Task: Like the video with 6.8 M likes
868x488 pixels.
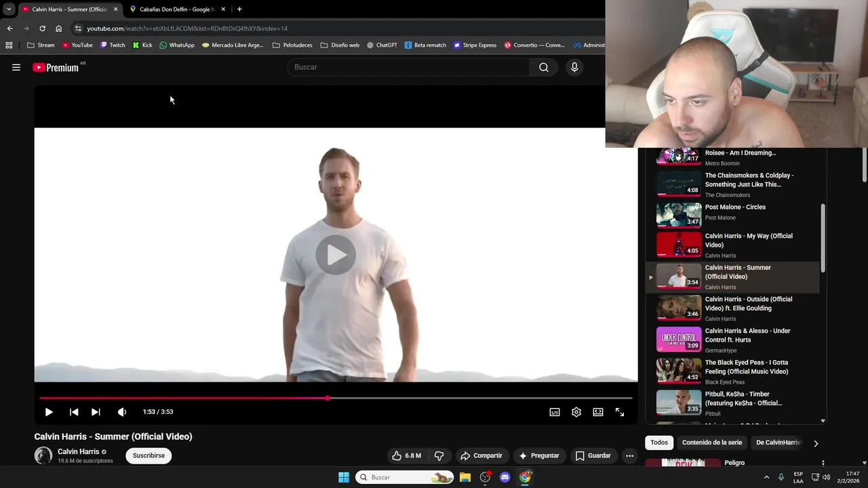Action: click(x=406, y=455)
